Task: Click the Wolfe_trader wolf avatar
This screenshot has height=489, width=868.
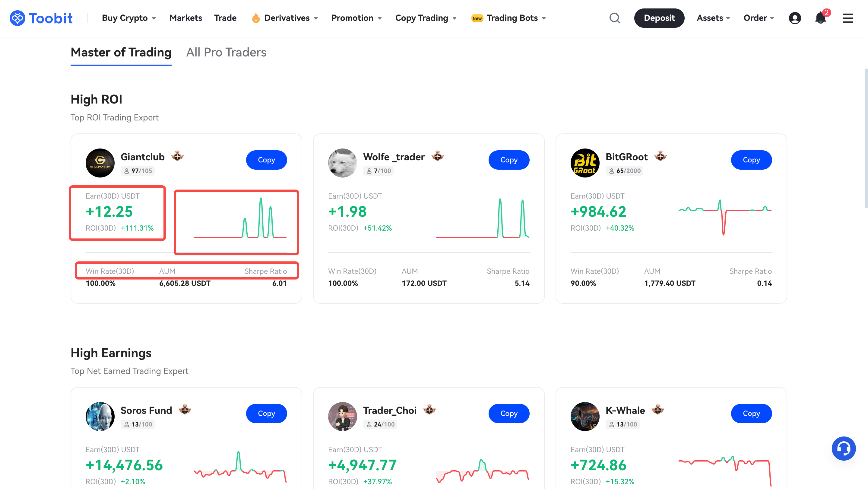Action: pyautogui.click(x=342, y=163)
